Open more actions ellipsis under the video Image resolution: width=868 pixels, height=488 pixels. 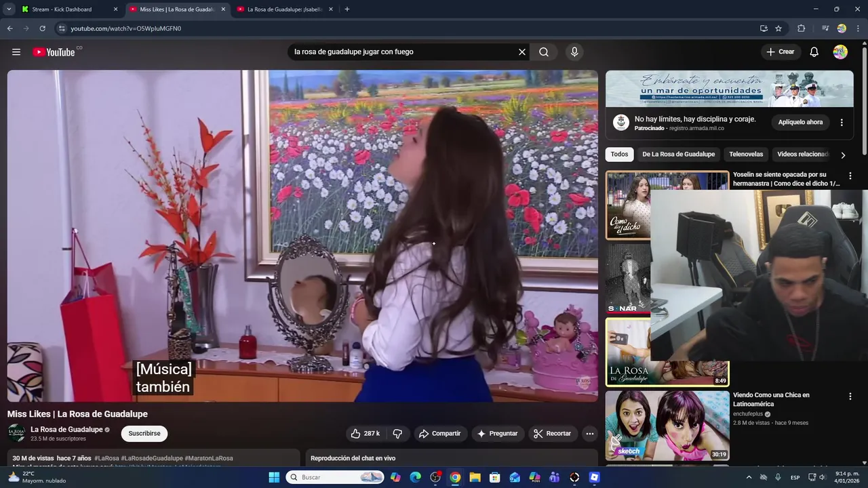[x=590, y=434]
